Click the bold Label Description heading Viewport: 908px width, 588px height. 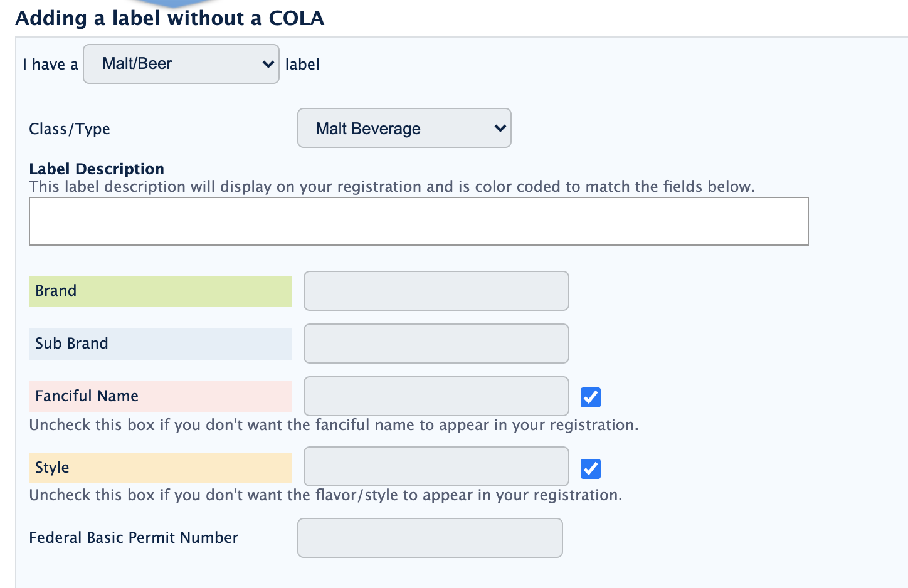pyautogui.click(x=97, y=169)
